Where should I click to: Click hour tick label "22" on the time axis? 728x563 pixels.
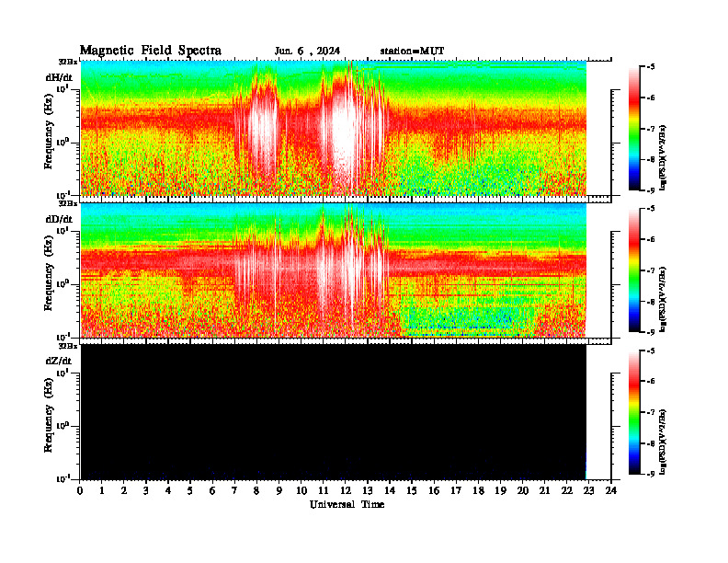tap(566, 491)
